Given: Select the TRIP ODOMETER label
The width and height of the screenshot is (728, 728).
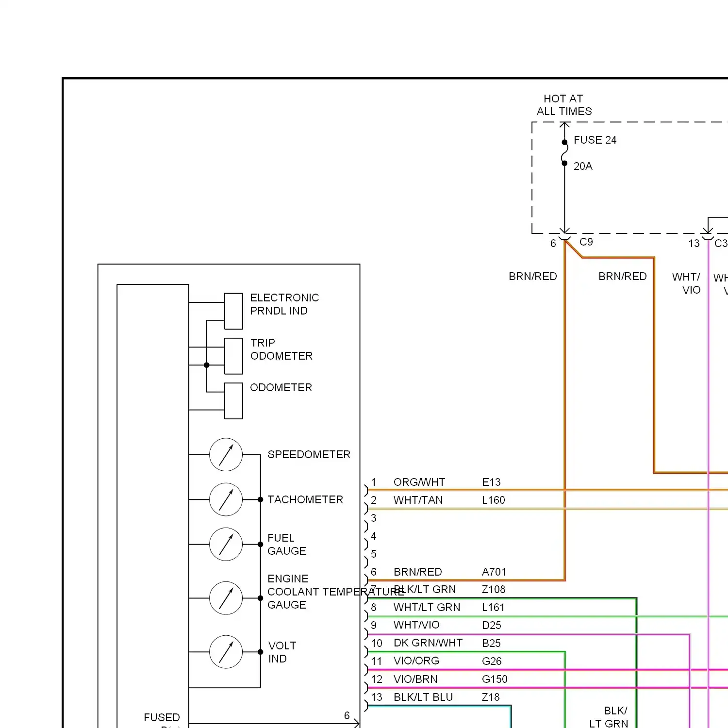Looking at the screenshot, I should point(281,349).
